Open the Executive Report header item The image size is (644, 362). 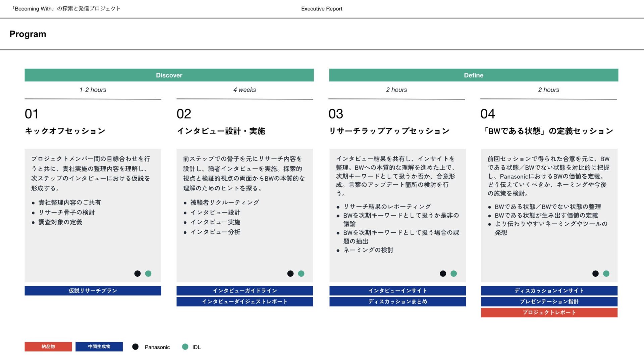click(322, 9)
